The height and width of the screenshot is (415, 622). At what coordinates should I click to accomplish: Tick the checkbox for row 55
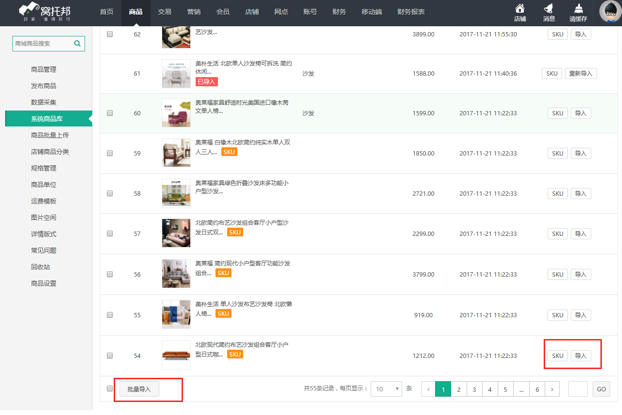click(110, 315)
